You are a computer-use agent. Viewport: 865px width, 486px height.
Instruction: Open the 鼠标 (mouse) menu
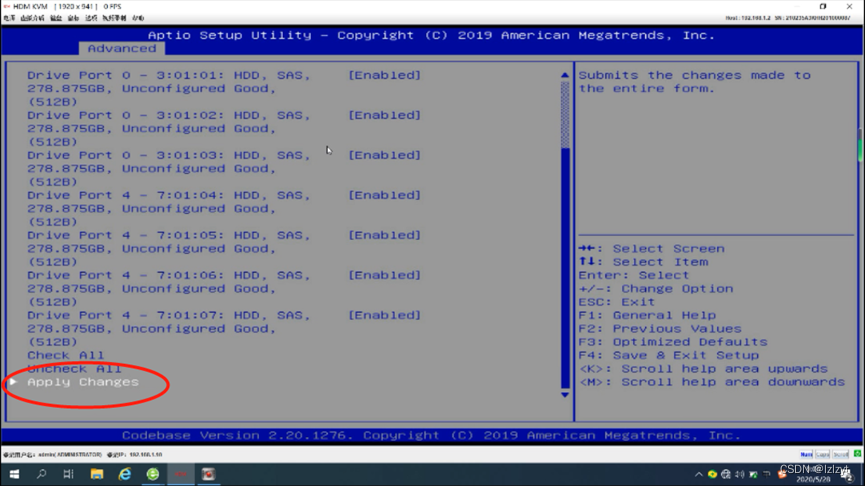tap(73, 18)
